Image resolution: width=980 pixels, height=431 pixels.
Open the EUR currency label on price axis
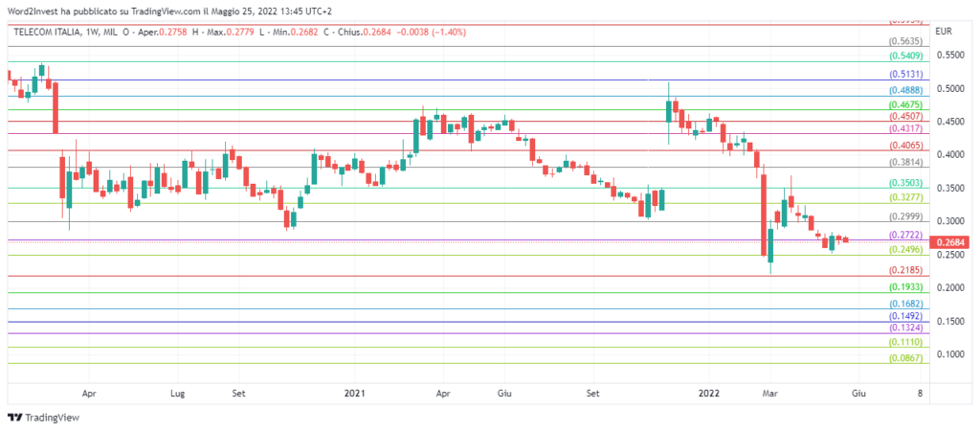(x=943, y=32)
